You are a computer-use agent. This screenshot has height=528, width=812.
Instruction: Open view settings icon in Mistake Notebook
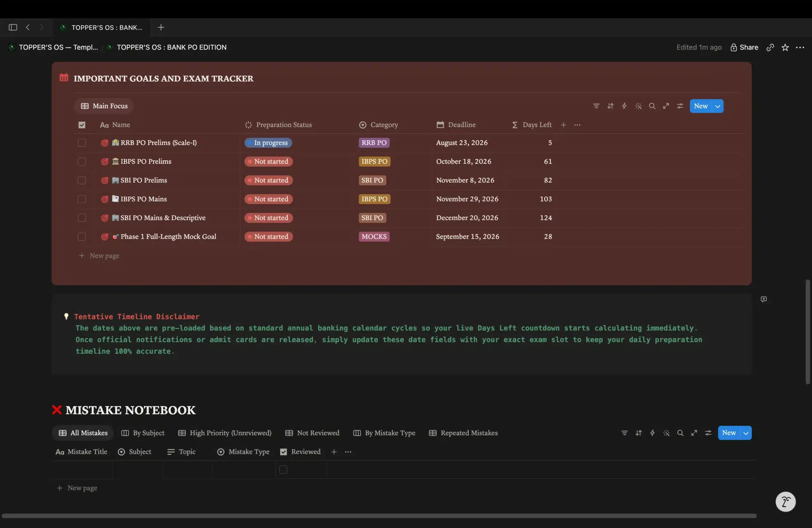click(708, 433)
